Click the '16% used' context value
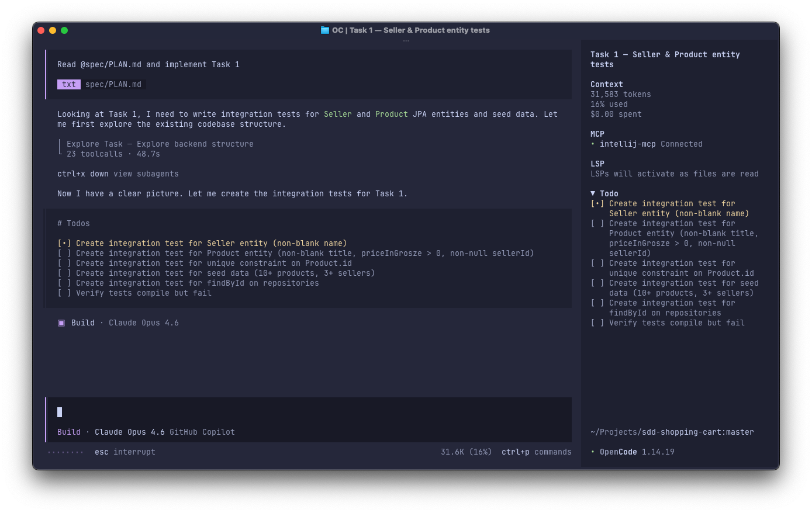This screenshot has height=513, width=812. (609, 104)
